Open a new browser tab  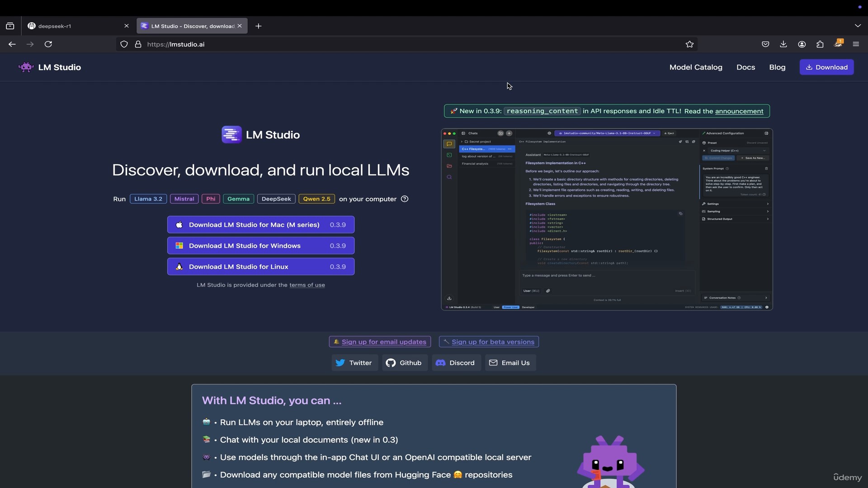pyautogui.click(x=258, y=26)
